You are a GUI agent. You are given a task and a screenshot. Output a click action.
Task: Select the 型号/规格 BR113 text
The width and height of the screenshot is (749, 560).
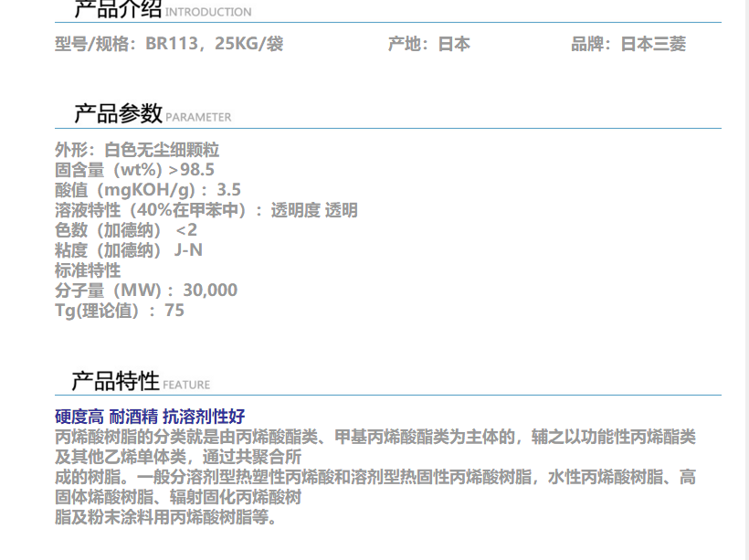169,44
